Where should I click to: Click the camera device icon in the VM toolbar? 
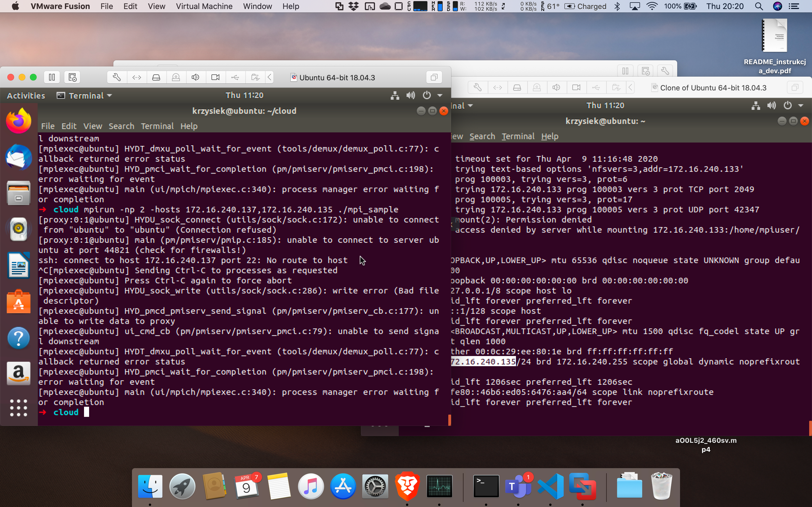tap(215, 77)
